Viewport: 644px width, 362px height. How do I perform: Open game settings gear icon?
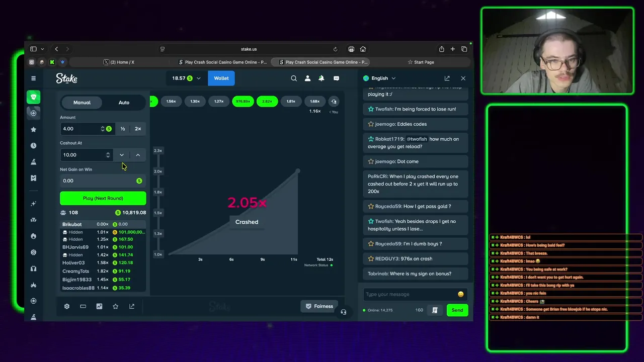66,306
